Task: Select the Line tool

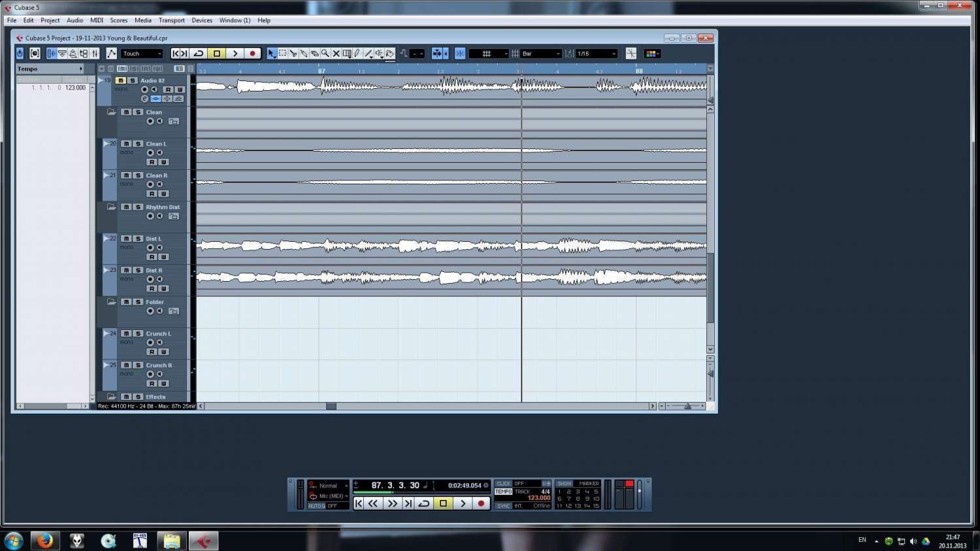Action: (368, 54)
